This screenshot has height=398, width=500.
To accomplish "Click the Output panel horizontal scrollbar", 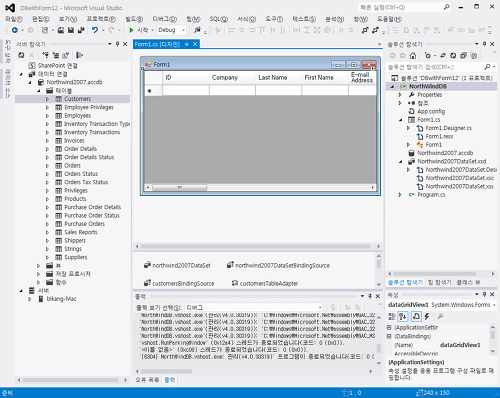I will coord(166,371).
